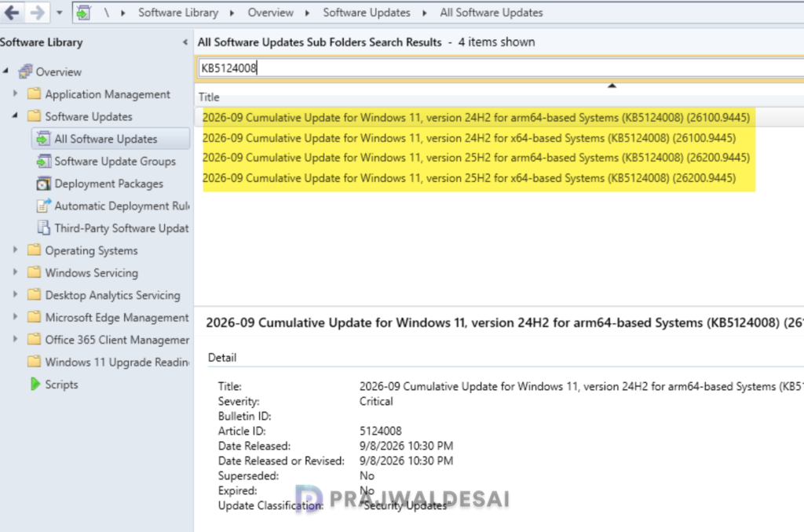Click the Microsoft Edge Management folder icon
The image size is (804, 532).
(35, 317)
